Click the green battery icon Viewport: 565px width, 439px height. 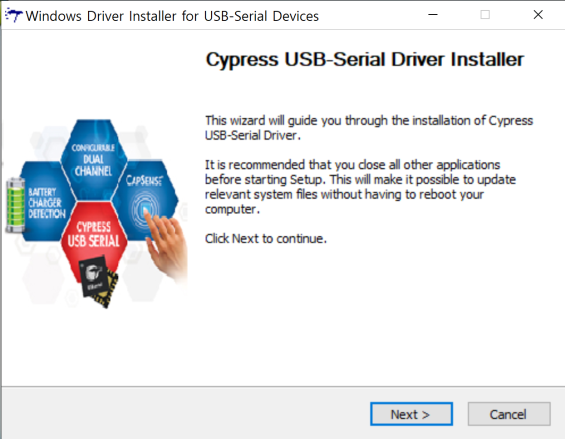click(x=15, y=204)
